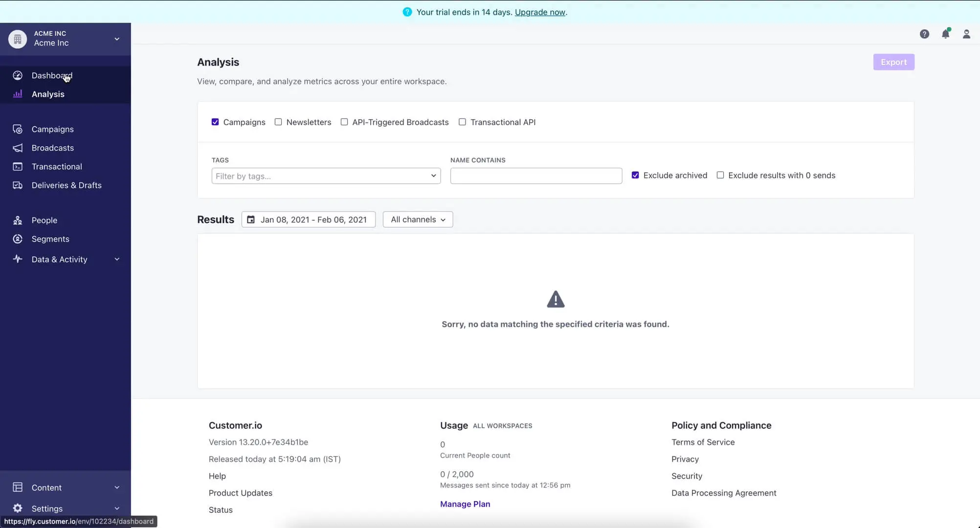Enable the Newsletters checkbox
The image size is (980, 528).
(278, 122)
